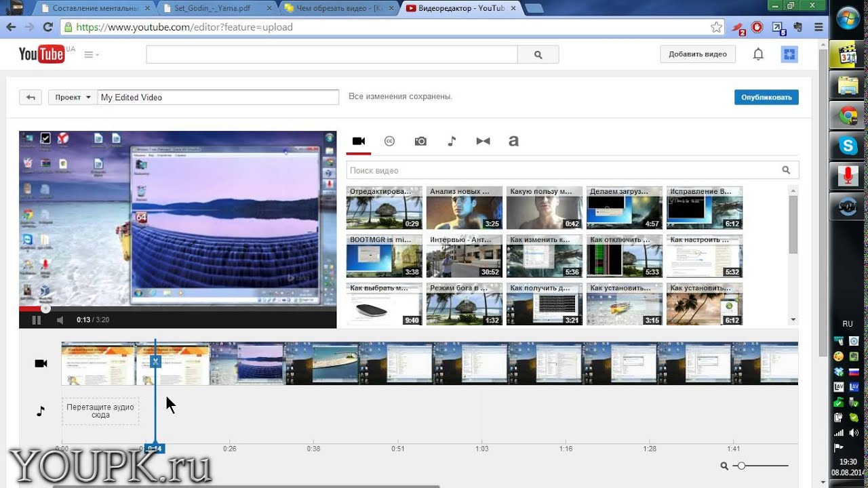This screenshot has height=488, width=868.
Task: Open the text tab letter icon
Action: point(513,141)
